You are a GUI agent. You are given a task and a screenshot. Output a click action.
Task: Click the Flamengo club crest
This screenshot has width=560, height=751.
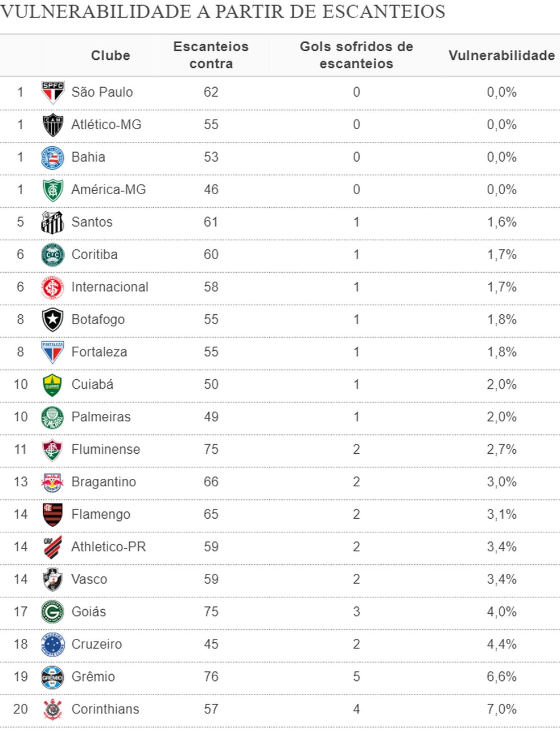(53, 514)
